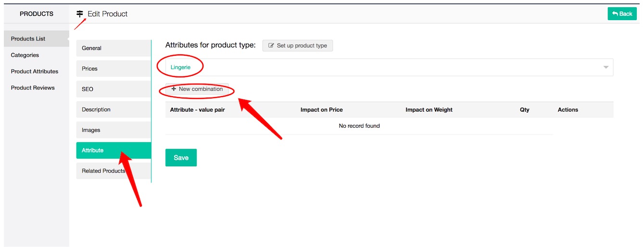This screenshot has height=247, width=644.
Task: Switch to the Prices tab
Action: tap(89, 69)
